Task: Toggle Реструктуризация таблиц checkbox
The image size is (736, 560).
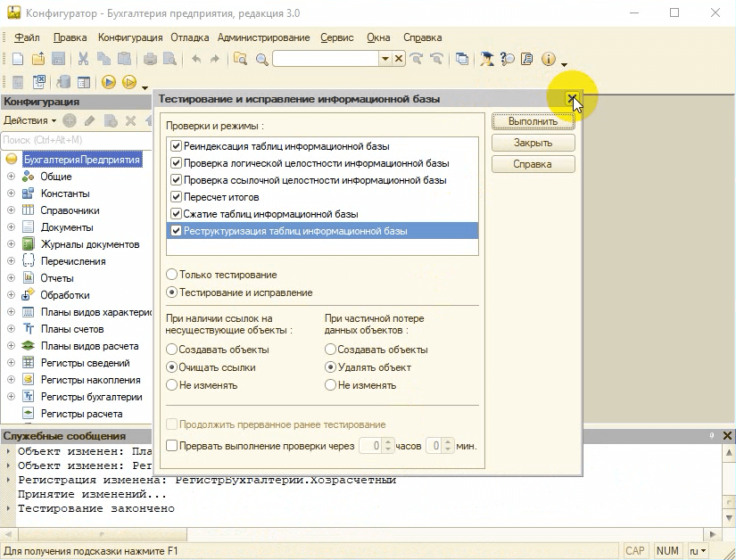Action: click(176, 230)
